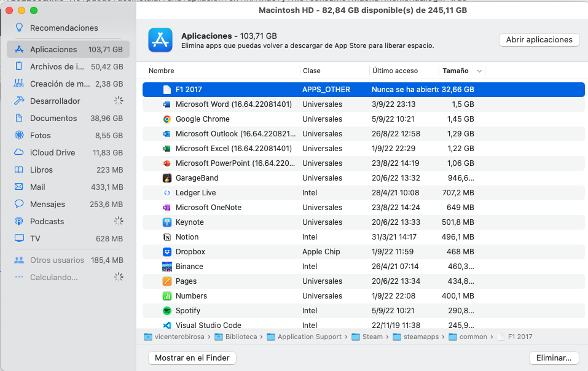This screenshot has height=371, width=588.
Task: Click the App Store icon in header
Action: (x=160, y=40)
